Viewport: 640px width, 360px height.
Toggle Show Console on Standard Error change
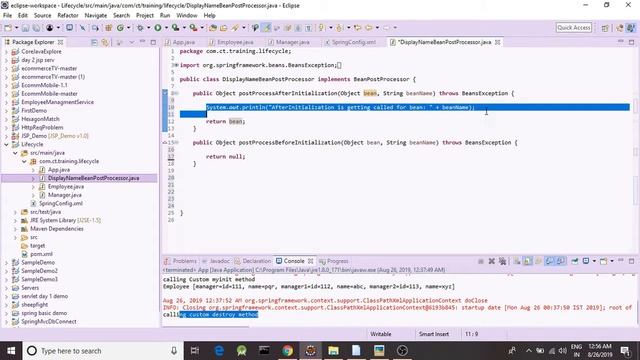click(561, 261)
